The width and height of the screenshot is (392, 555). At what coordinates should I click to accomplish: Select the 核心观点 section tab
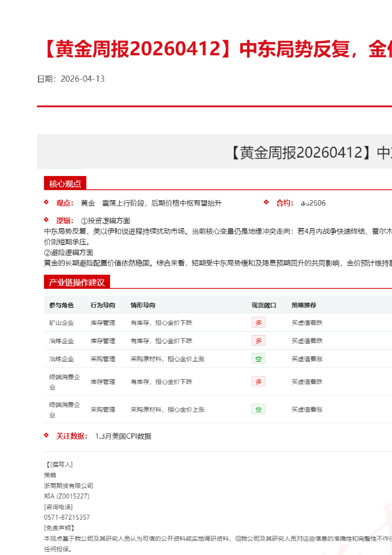(65, 184)
